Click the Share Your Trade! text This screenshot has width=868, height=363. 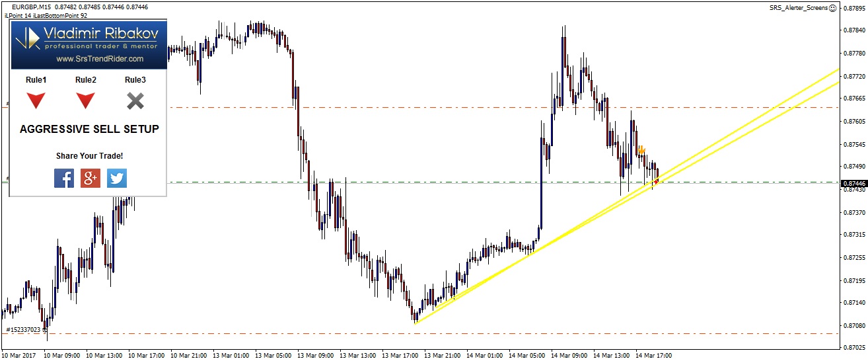[89, 156]
